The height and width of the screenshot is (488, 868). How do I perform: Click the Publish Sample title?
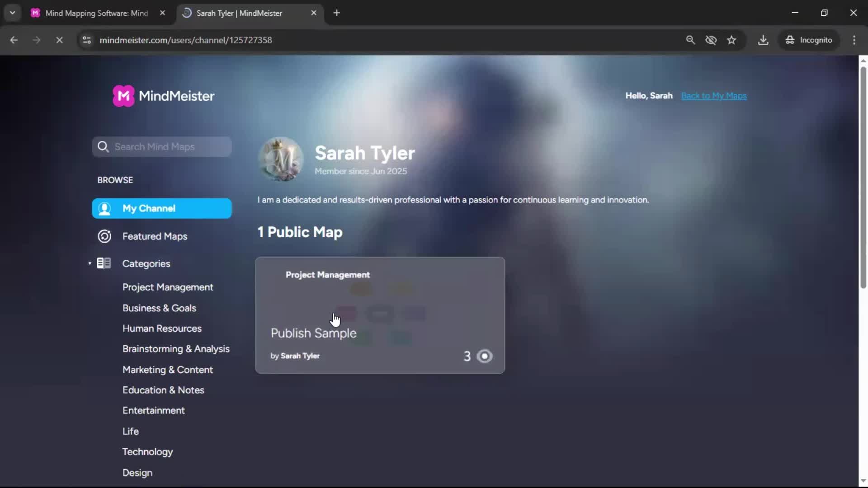tap(313, 333)
